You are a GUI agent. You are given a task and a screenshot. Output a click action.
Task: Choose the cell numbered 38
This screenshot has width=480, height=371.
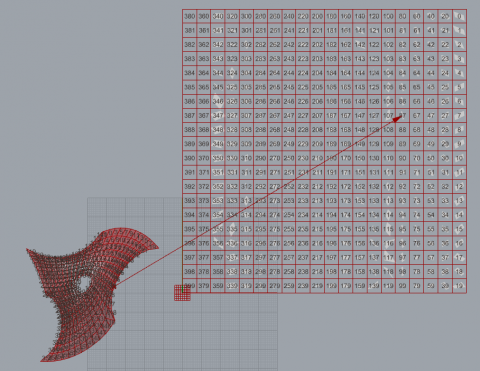[445, 271]
